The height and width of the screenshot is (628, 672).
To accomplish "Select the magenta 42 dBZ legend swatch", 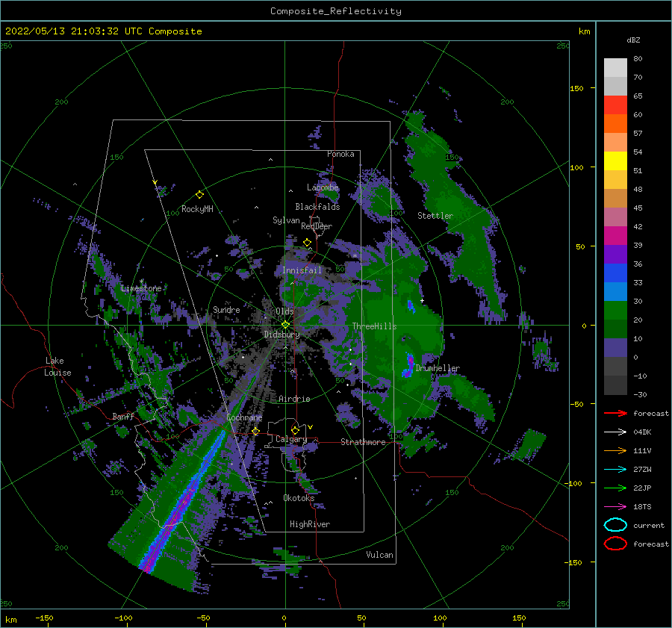I will [615, 235].
